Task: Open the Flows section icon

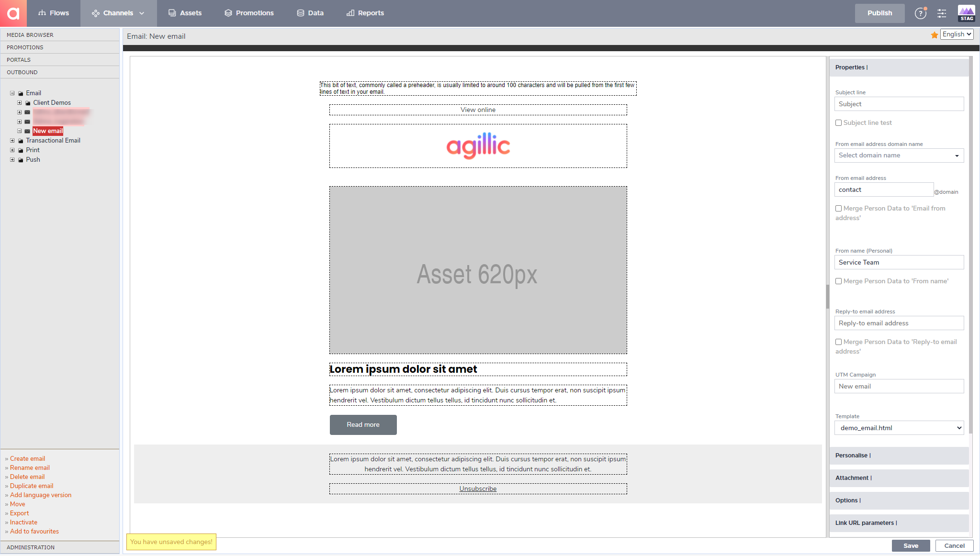Action: 43,13
